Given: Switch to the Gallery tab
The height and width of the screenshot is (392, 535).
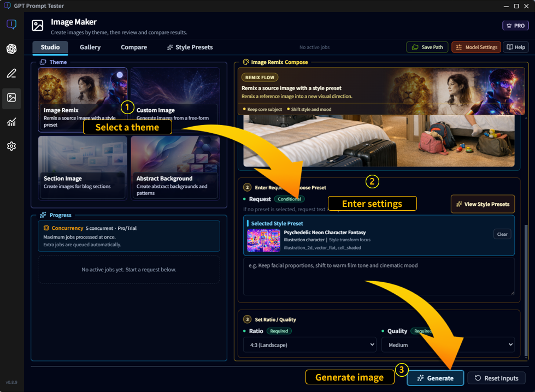Looking at the screenshot, I should pyautogui.click(x=90, y=47).
